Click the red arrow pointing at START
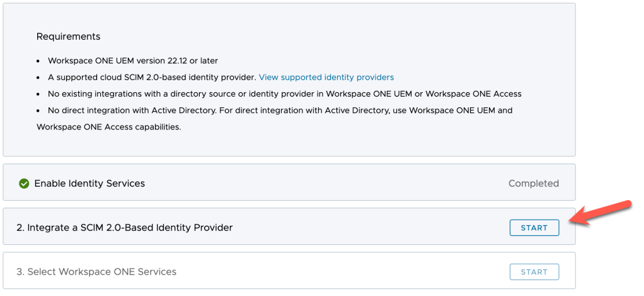This screenshot has height=296, width=644. 602,211
